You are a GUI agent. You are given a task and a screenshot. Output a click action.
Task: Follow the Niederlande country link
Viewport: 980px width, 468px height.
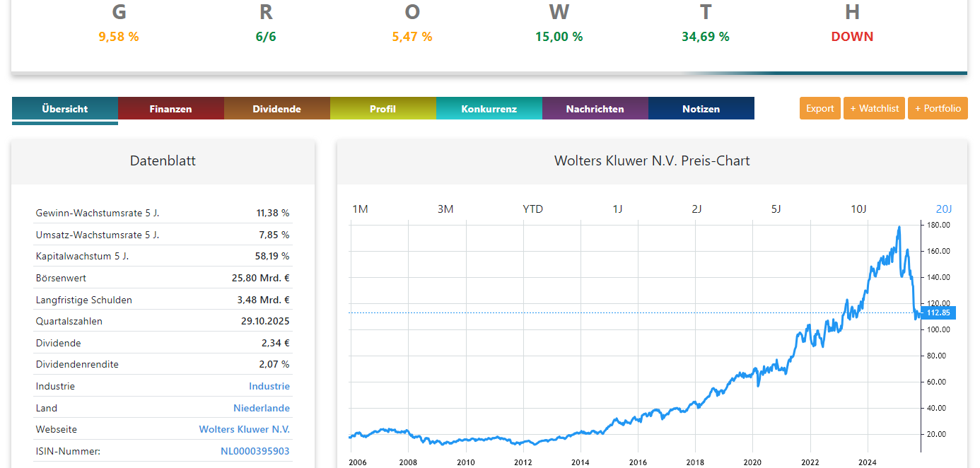click(261, 408)
